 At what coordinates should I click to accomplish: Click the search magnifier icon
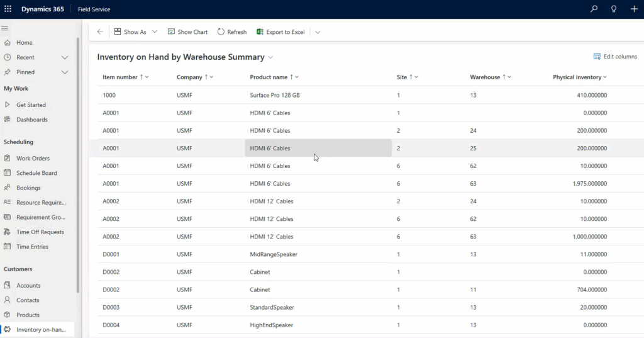(594, 9)
